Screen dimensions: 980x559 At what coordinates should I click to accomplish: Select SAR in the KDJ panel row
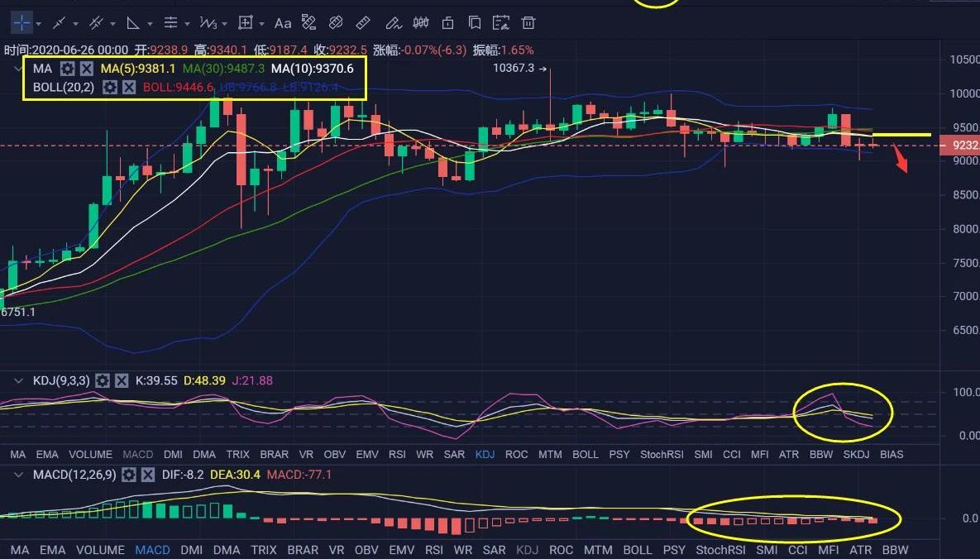[x=454, y=455]
